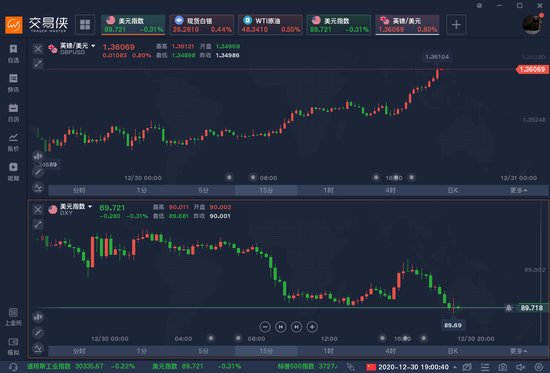The width and height of the screenshot is (550, 373).
Task: Add a new tab with plus button
Action: pyautogui.click(x=456, y=25)
